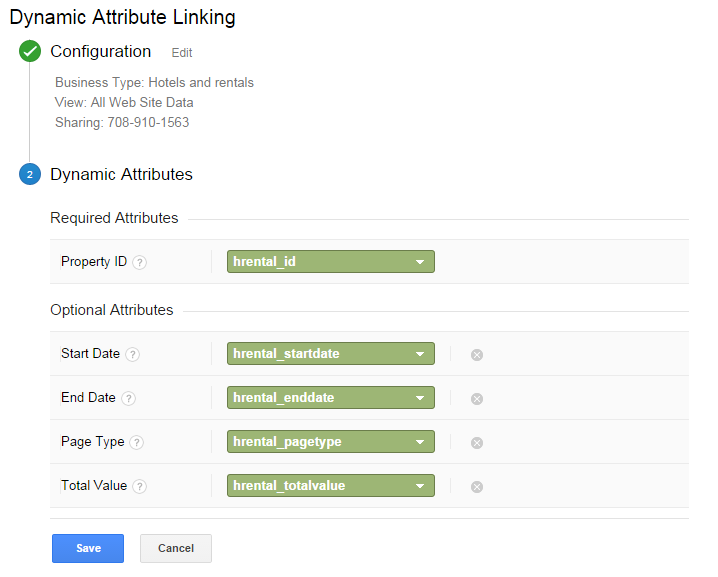Remove the Total Value optional attribute
The height and width of the screenshot is (577, 718).
coord(477,486)
